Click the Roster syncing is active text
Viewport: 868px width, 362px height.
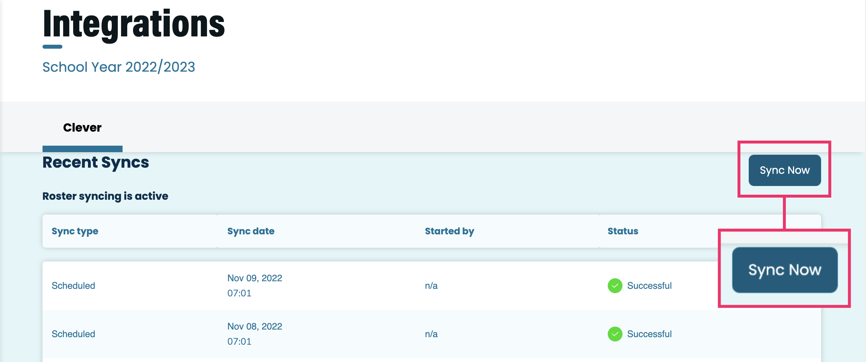105,196
